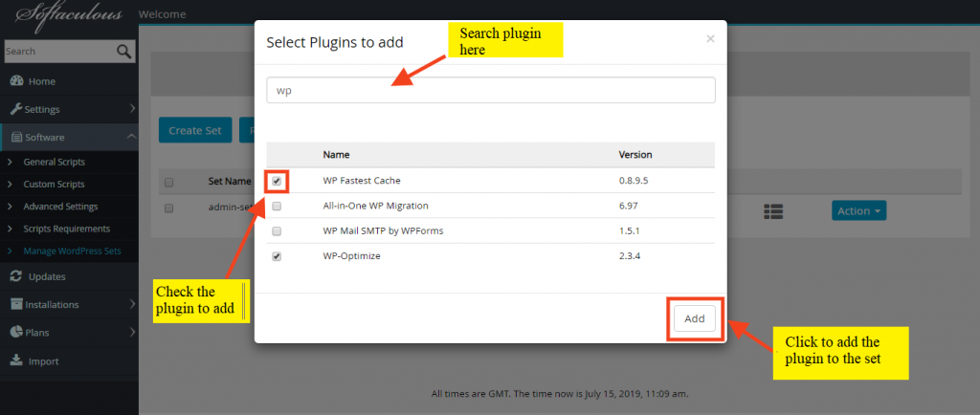The width and height of the screenshot is (980, 415).
Task: Click the Plans pie chart icon
Action: [x=17, y=333]
